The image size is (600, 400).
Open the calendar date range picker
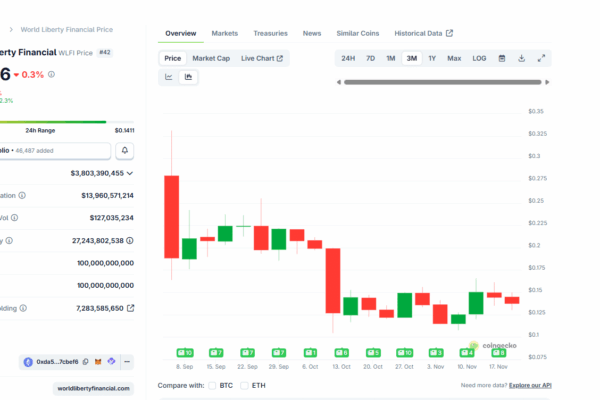tap(502, 58)
